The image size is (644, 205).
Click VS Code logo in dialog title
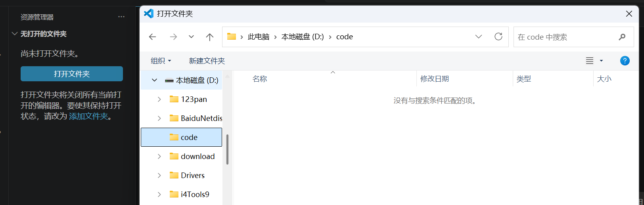click(149, 13)
